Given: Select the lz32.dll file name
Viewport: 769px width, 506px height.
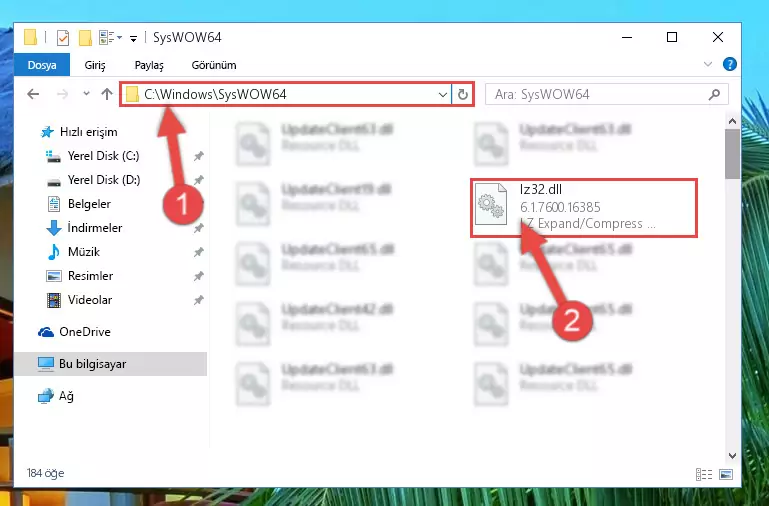Looking at the screenshot, I should pos(541,189).
